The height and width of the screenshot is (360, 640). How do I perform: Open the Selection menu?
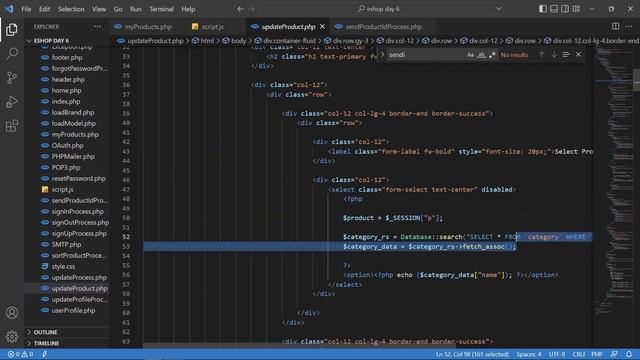coord(71,9)
